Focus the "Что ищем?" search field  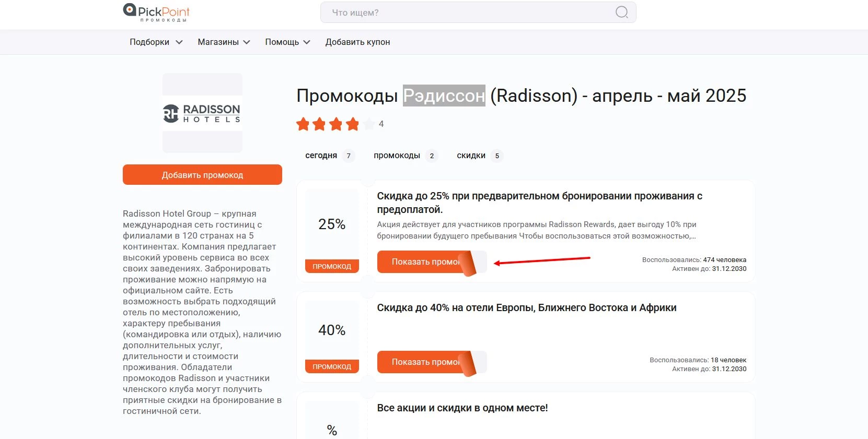[x=478, y=13]
